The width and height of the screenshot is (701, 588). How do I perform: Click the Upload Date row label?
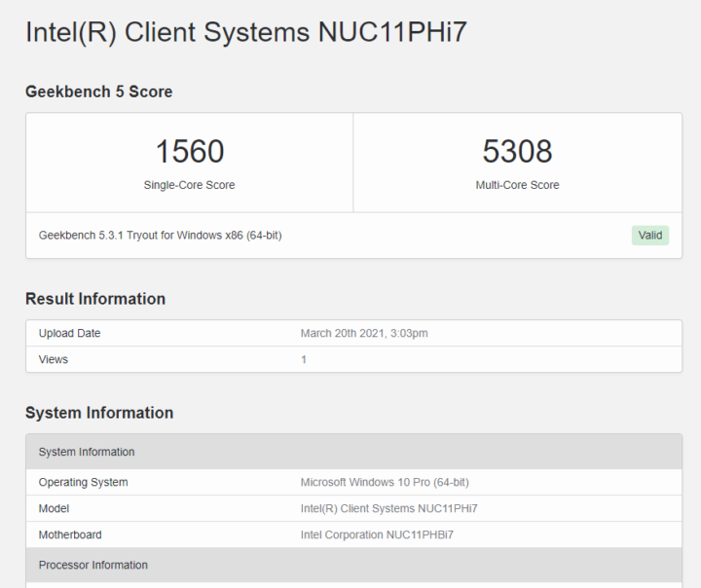tap(69, 333)
